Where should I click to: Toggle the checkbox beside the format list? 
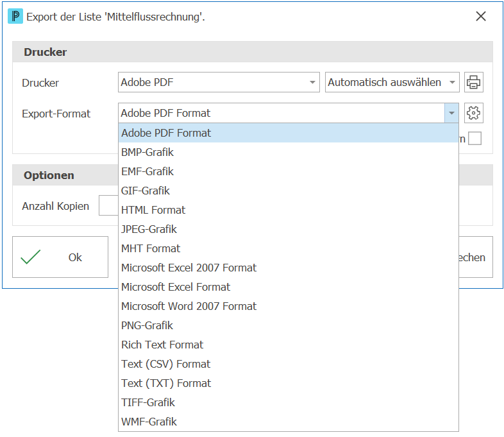475,139
